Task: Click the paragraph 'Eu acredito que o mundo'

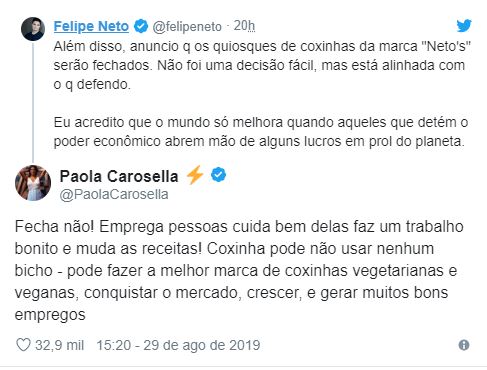Action: coord(261,132)
